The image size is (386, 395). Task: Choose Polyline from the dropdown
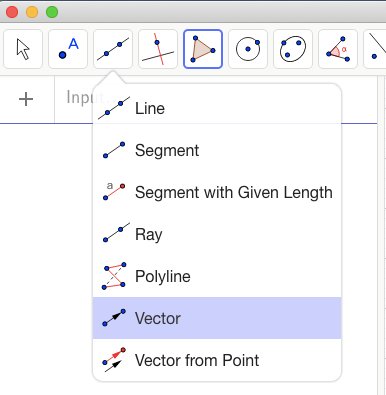pyautogui.click(x=217, y=276)
